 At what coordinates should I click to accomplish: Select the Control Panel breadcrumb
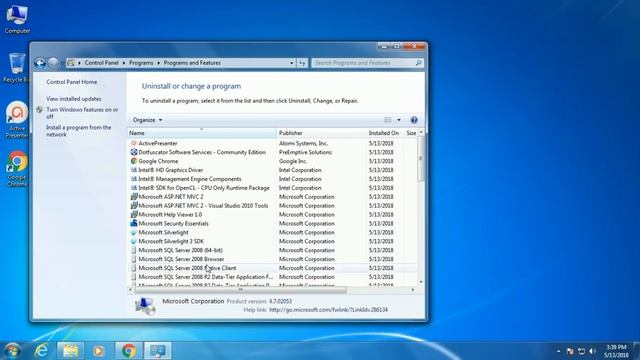[x=101, y=63]
